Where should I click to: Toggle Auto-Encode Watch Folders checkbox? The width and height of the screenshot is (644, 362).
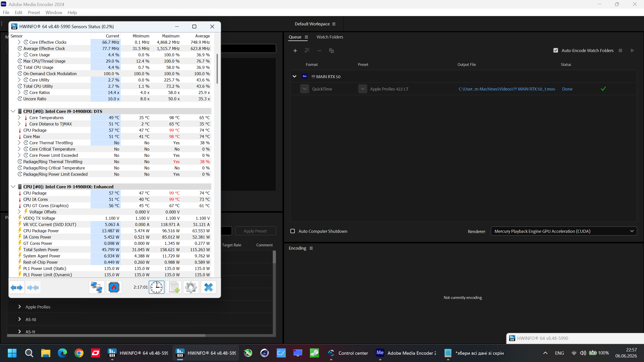[556, 51]
